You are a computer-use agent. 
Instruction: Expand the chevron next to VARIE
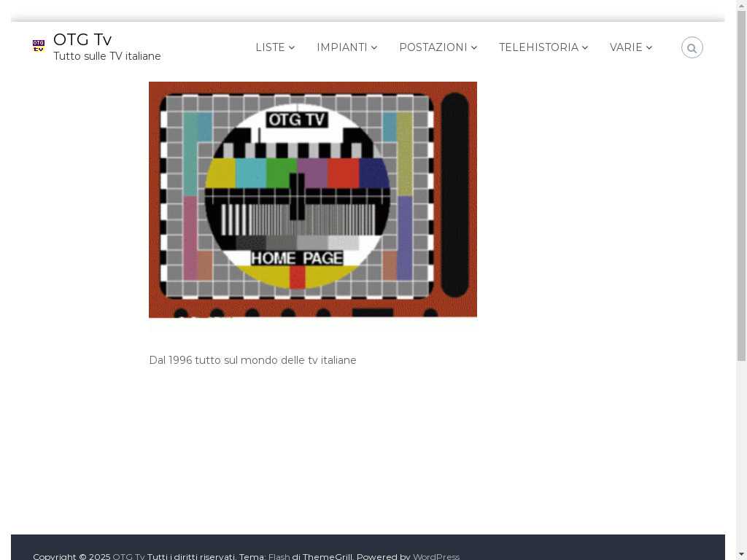(x=649, y=47)
